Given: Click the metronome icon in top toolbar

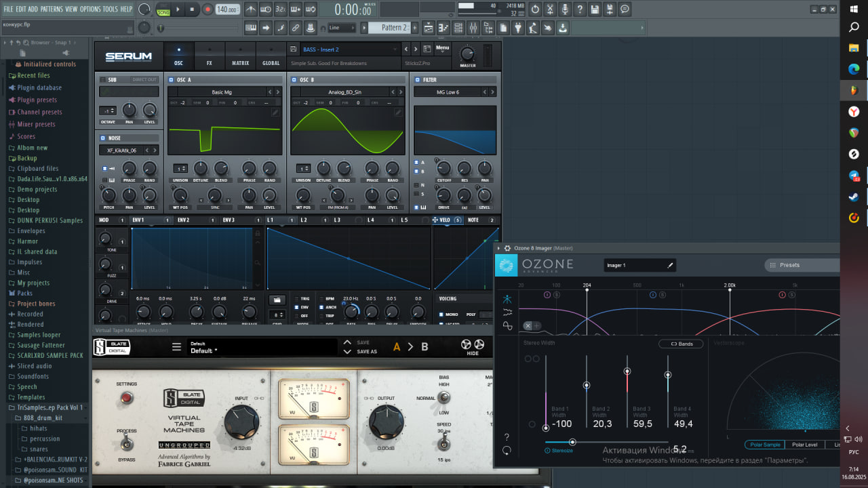Looking at the screenshot, I should 250,9.
